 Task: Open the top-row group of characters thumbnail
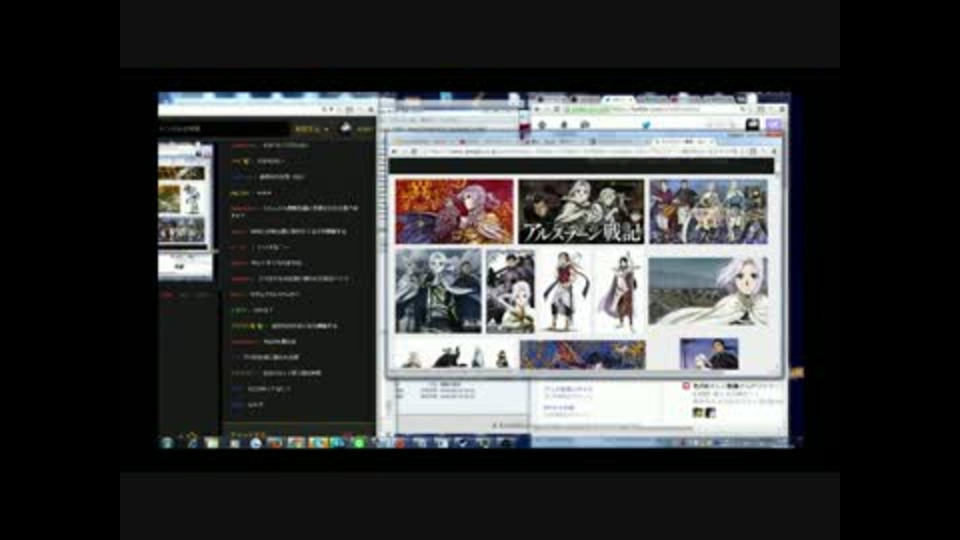point(708,211)
